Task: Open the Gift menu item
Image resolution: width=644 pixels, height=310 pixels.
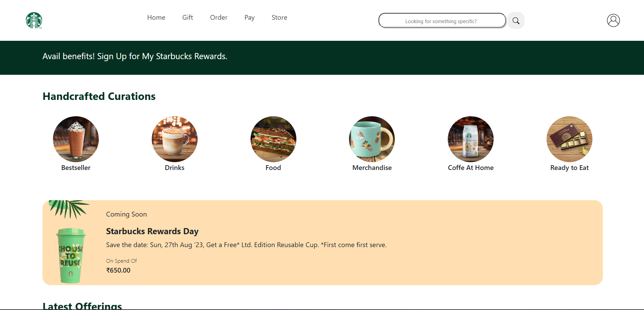Action: (x=187, y=17)
